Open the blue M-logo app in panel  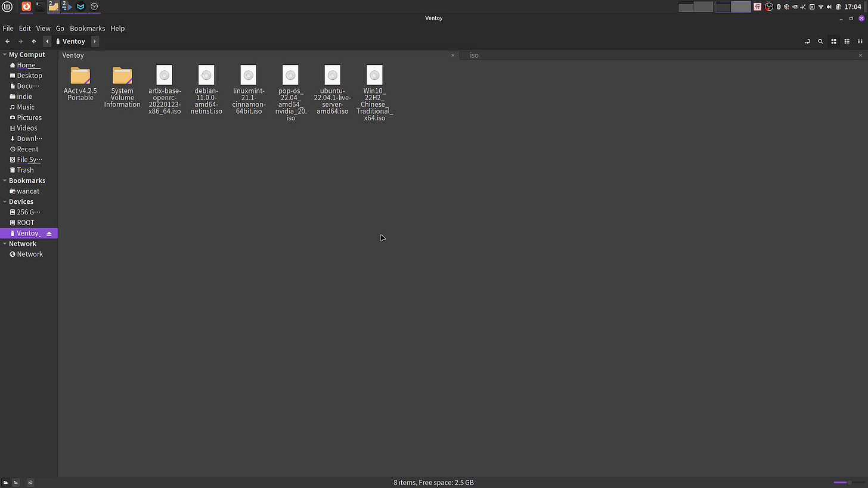[x=81, y=7]
